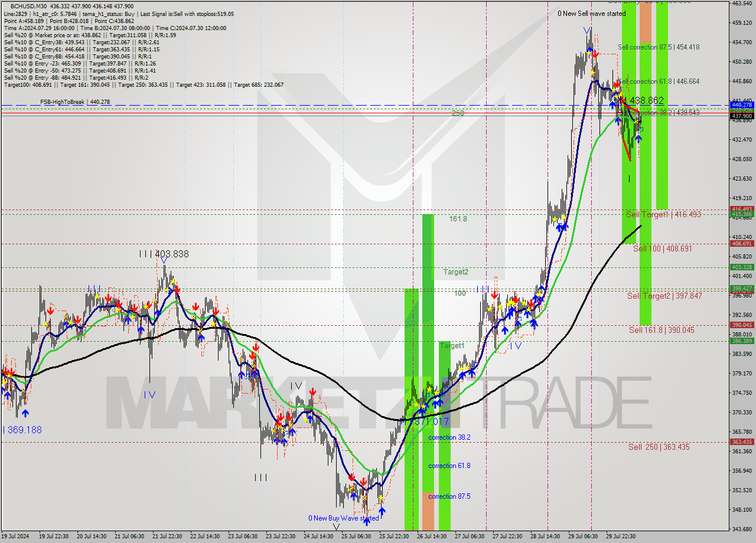This screenshot has width=756, height=543.
Task: Select the '21 Jul 22:30' time axis label
Action: point(167,537)
